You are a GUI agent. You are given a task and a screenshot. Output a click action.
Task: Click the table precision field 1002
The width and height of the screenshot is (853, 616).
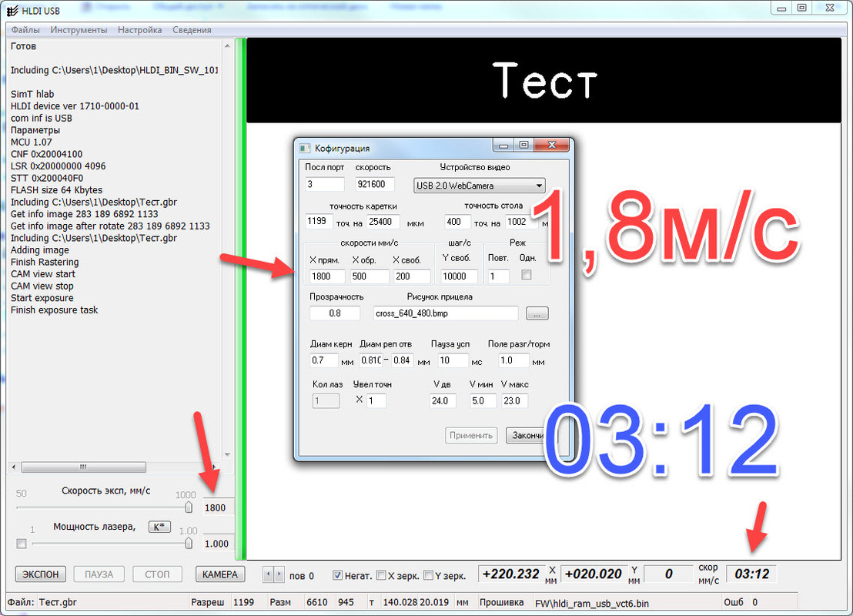coord(521,222)
